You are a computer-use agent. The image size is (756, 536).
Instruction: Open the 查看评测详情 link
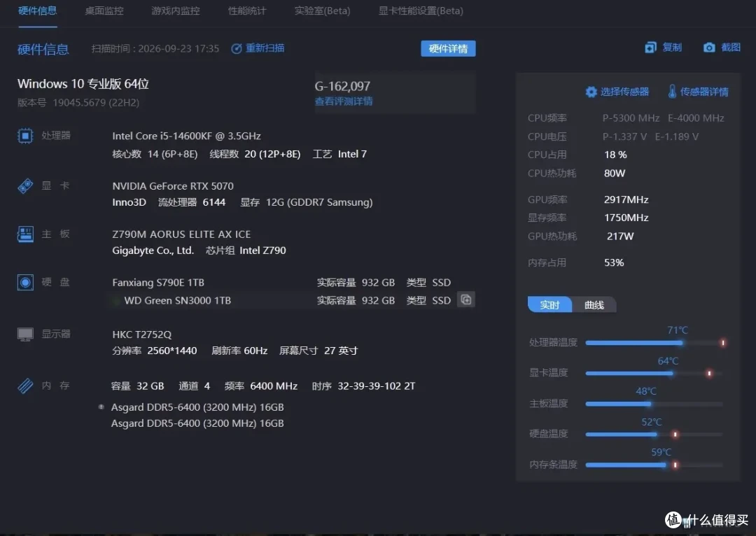[x=343, y=101]
